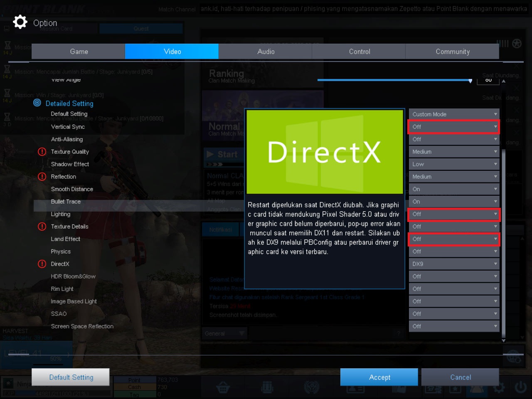
Task: Click the green DirectX logo image
Action: click(x=325, y=152)
